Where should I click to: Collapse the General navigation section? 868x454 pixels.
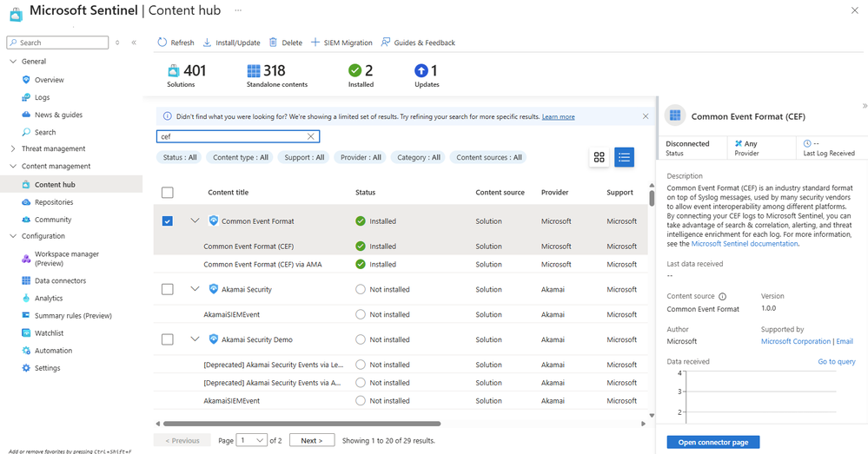pos(13,62)
